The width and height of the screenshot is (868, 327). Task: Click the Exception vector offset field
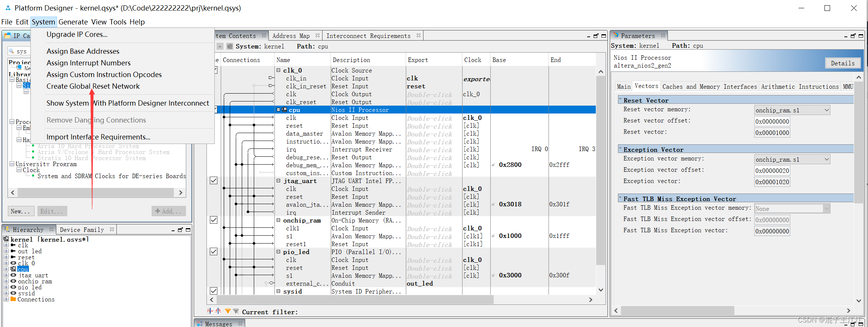coord(772,171)
